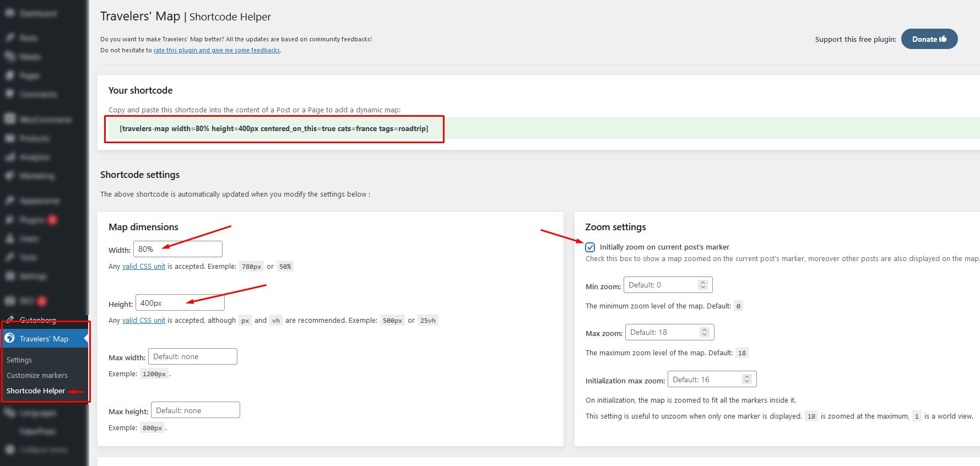Open the Customize markers submenu
This screenshot has height=466, width=980.
click(37, 375)
